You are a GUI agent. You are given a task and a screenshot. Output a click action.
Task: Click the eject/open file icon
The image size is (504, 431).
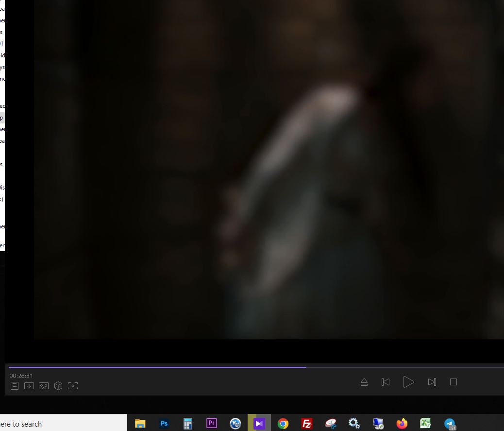click(364, 382)
